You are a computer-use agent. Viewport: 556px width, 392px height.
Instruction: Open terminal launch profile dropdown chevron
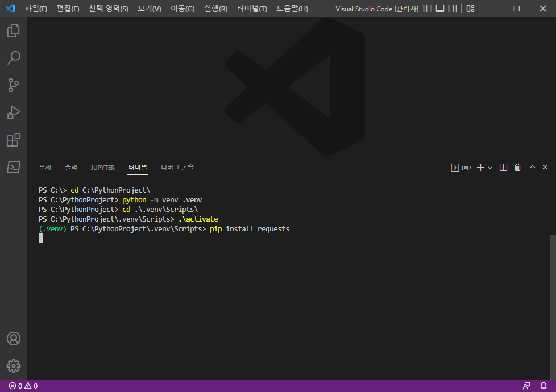[x=490, y=168]
